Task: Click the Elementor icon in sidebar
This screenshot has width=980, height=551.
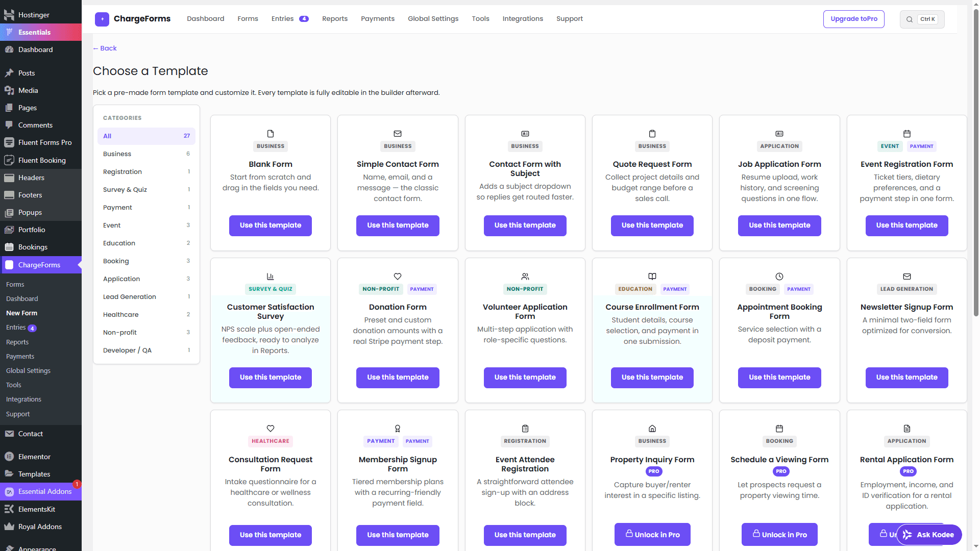Action: pos(9,457)
